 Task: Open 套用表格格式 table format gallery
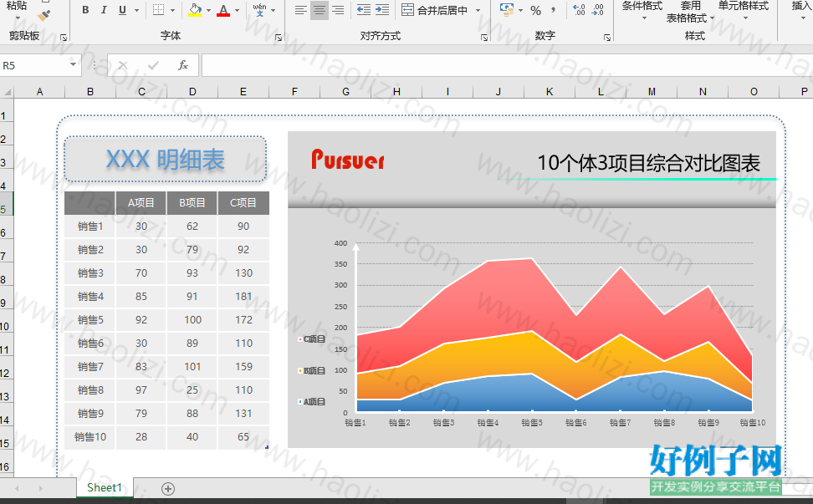click(x=690, y=12)
